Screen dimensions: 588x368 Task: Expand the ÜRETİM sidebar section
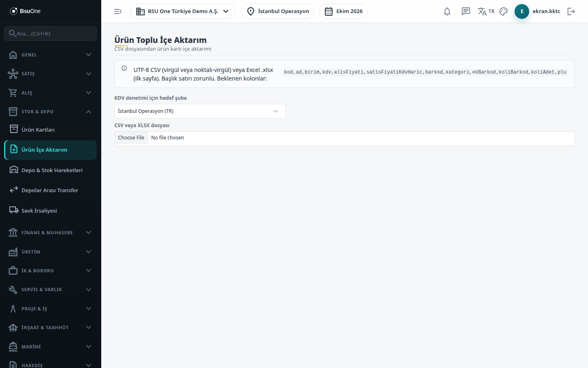click(x=50, y=252)
